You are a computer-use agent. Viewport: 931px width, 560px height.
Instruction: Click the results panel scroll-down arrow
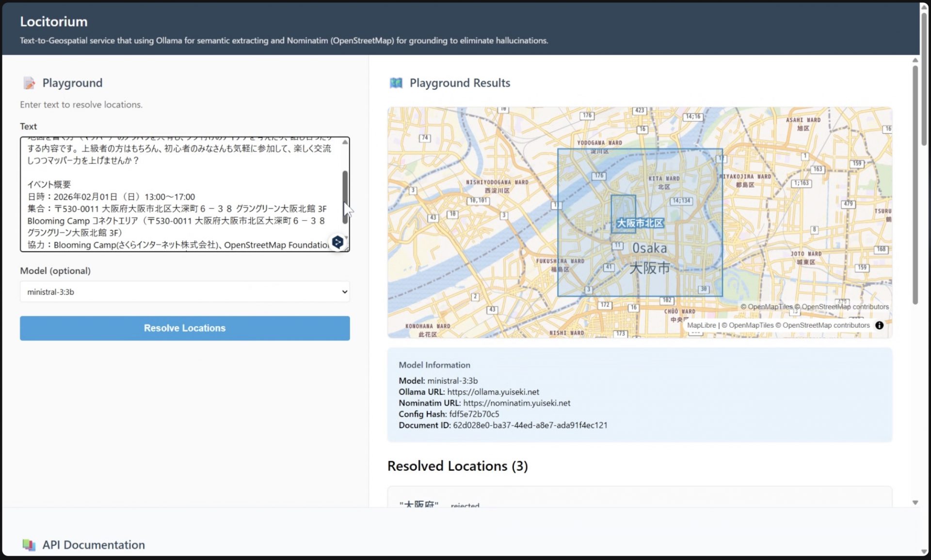(915, 503)
